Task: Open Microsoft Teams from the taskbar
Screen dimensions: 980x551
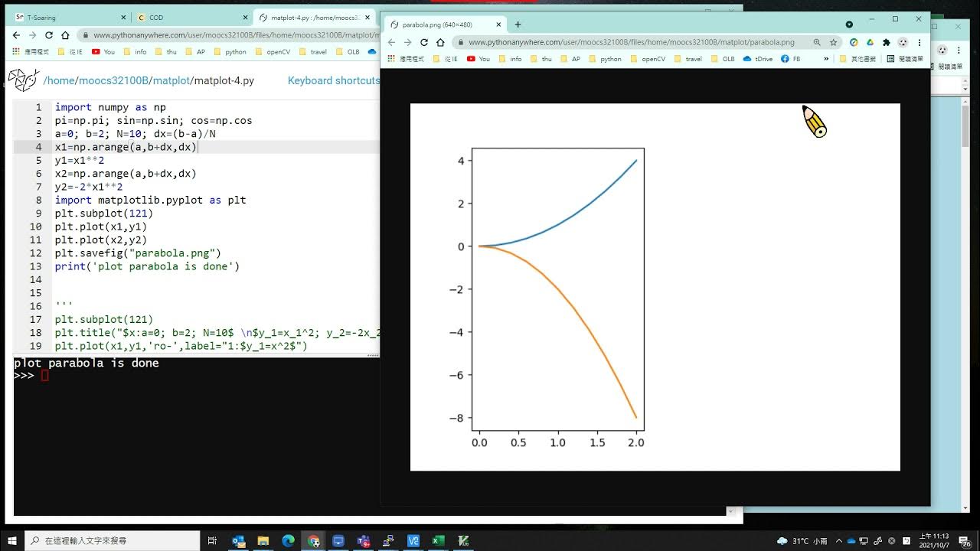Action: click(364, 541)
